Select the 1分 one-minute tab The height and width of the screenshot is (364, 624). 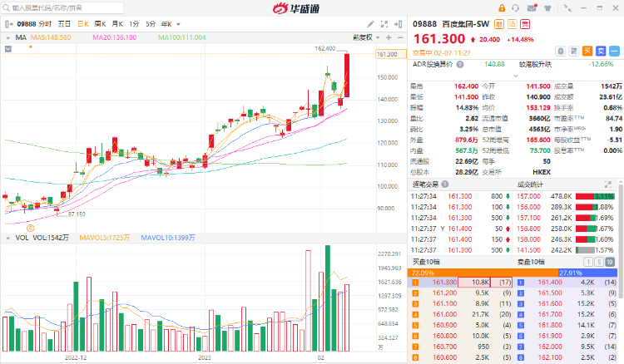pos(134,24)
